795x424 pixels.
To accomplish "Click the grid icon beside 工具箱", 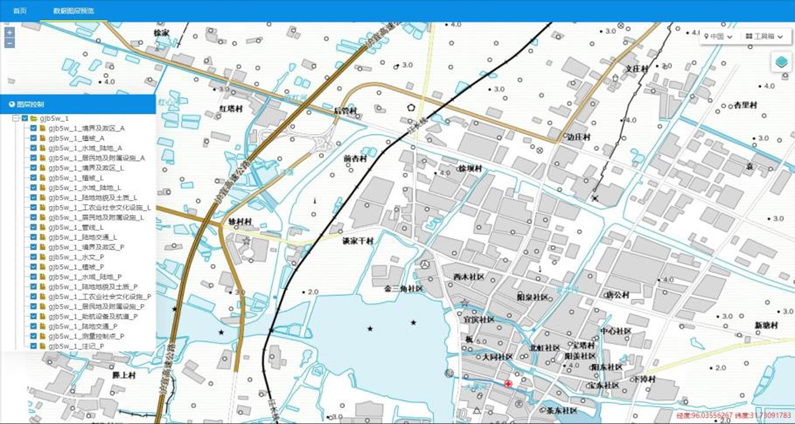I will (x=747, y=37).
